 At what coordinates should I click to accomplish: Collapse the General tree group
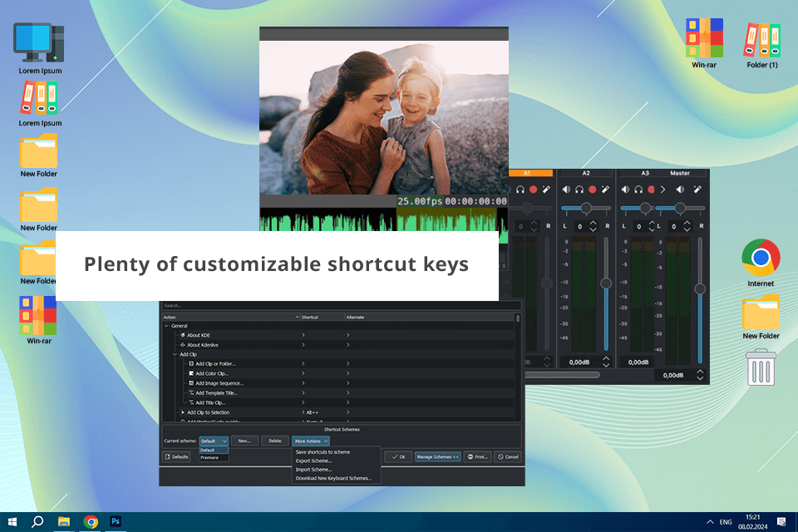[167, 326]
